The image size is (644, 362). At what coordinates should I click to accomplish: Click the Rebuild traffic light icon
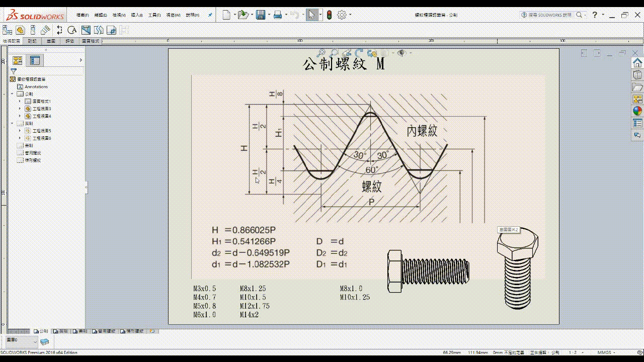(329, 15)
